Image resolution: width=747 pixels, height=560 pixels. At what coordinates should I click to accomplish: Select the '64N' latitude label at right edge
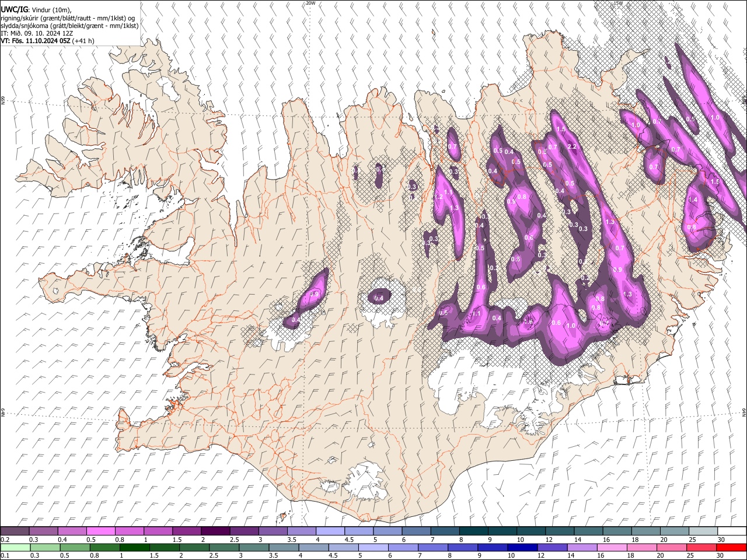click(x=744, y=412)
